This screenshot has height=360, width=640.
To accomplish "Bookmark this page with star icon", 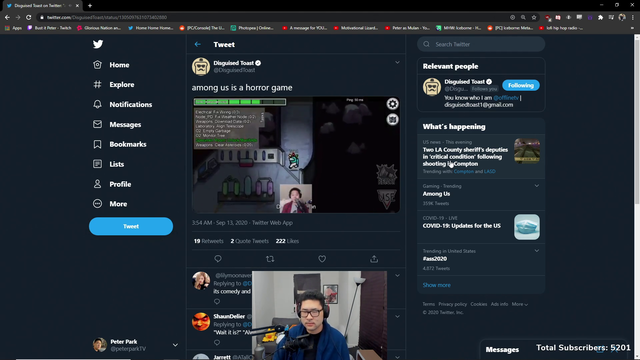I will coord(534,18).
